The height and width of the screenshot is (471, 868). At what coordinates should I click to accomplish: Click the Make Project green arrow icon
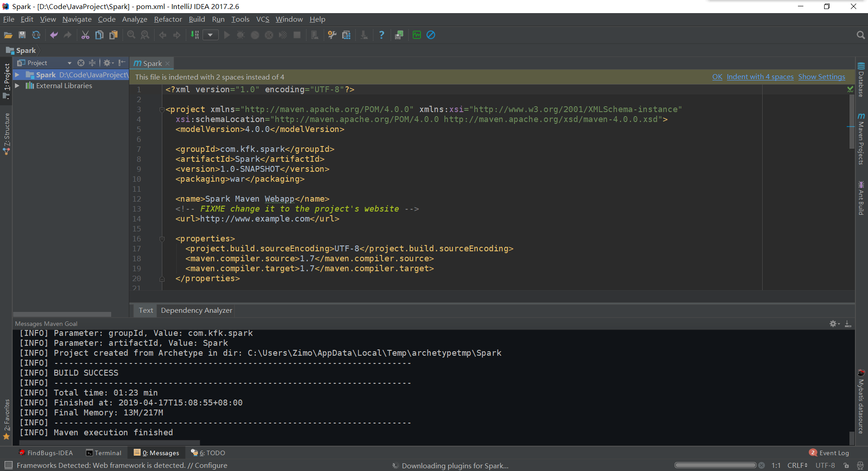(x=194, y=35)
